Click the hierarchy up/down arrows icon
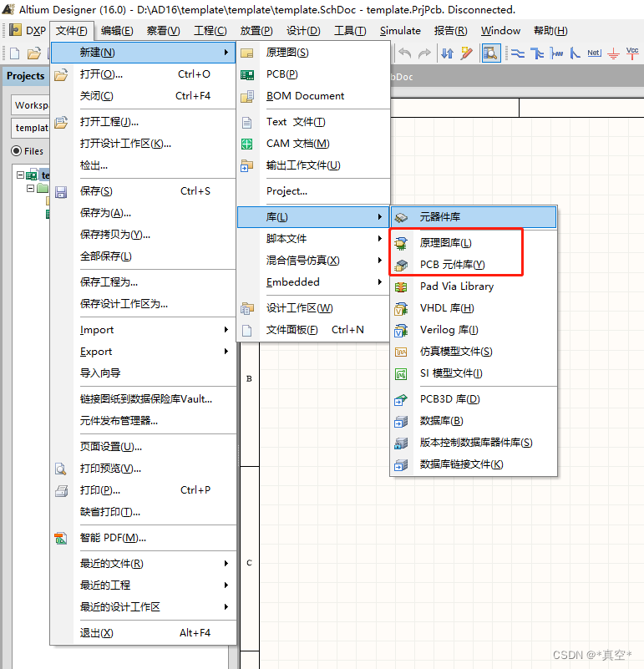The height and width of the screenshot is (669, 644). point(447,53)
